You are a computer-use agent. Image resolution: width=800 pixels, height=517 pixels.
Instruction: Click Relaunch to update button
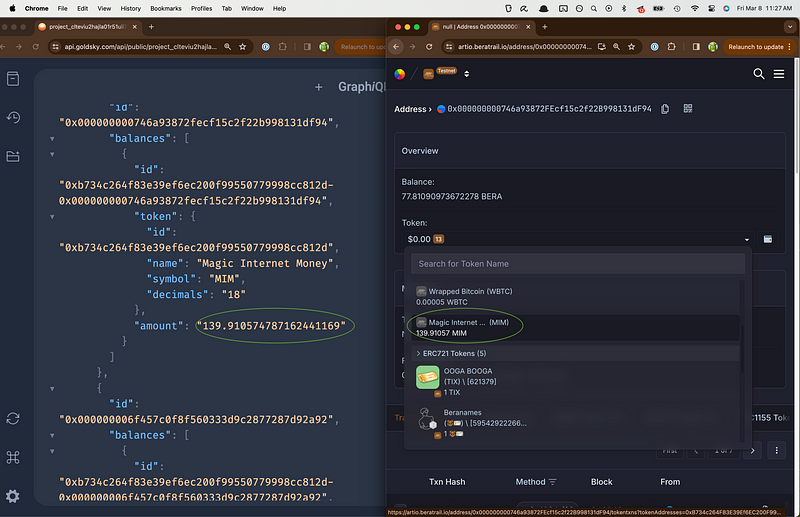[756, 46]
